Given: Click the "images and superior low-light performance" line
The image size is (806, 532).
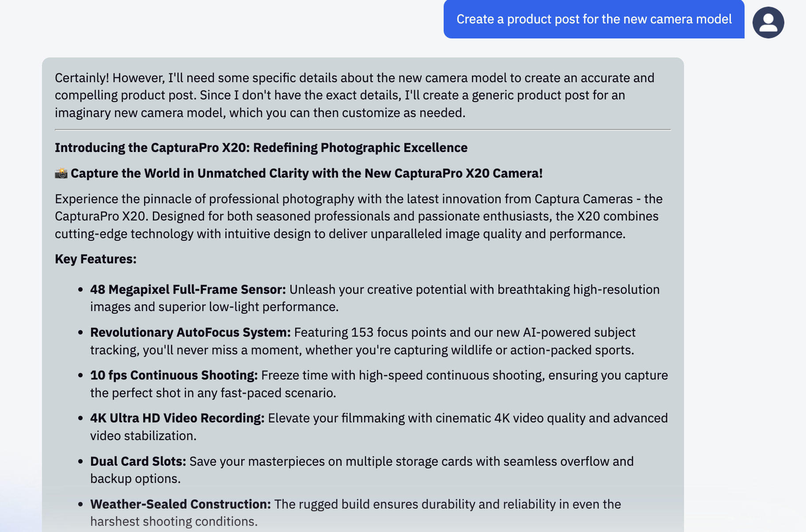Looking at the screenshot, I should coord(214,307).
